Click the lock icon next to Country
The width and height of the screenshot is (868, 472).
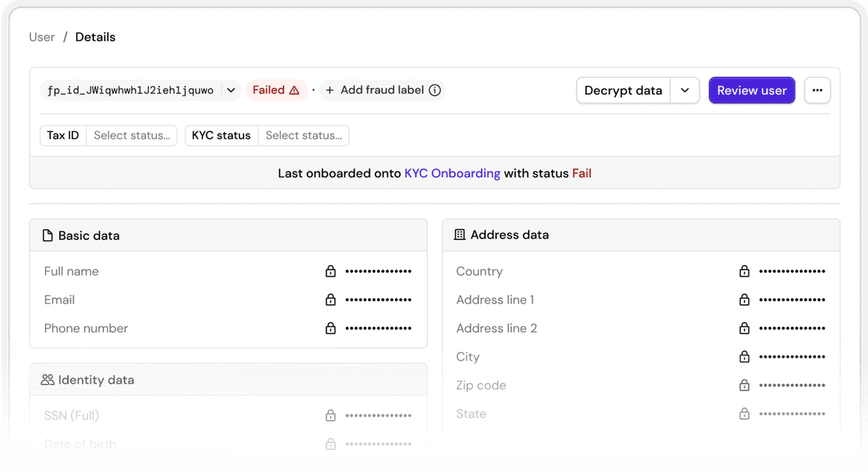(x=744, y=271)
